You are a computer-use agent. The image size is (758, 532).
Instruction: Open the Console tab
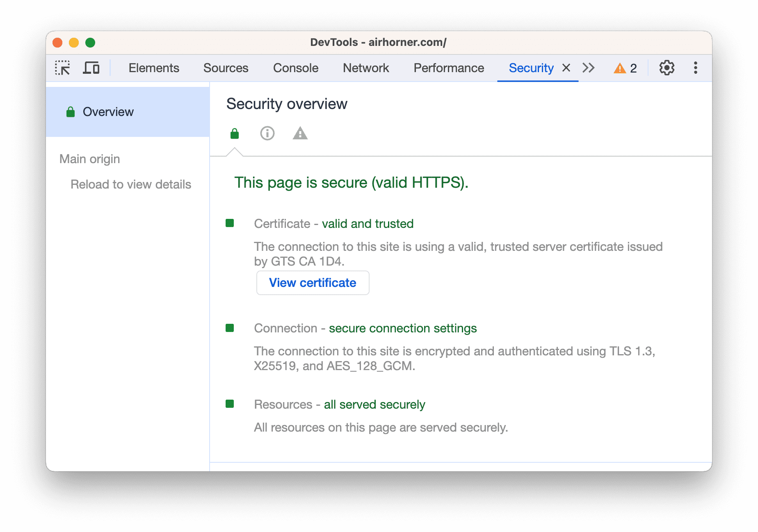tap(296, 68)
